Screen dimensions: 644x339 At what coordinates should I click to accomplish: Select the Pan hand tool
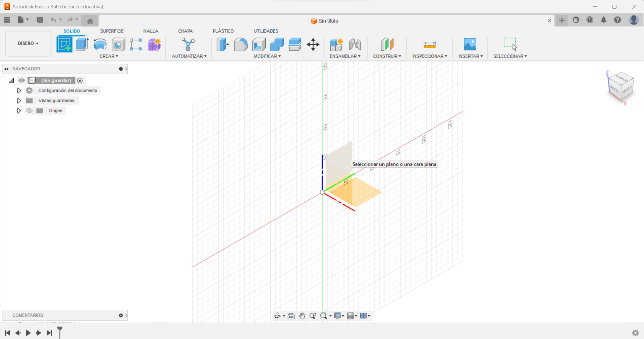point(302,316)
